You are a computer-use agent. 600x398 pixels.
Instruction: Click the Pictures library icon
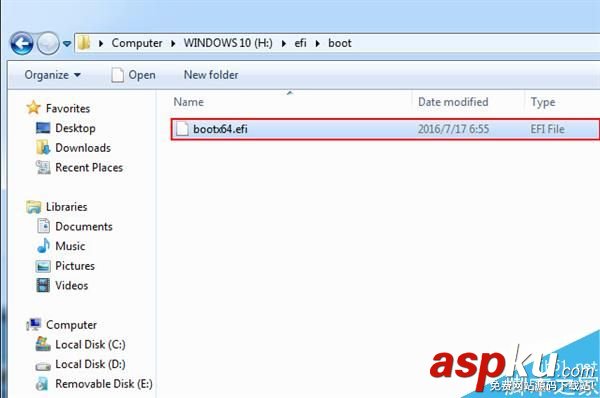43,266
